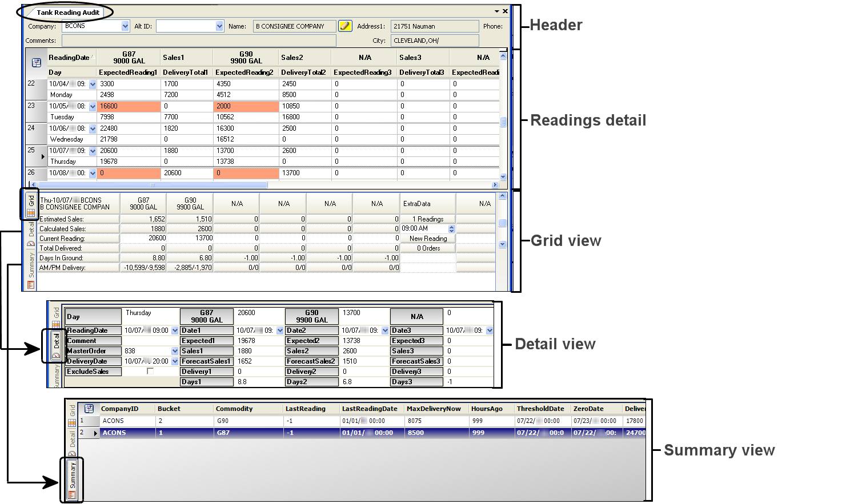Viewport: 850px width, 504px height.
Task: Click the 0 Orders button
Action: 428,248
